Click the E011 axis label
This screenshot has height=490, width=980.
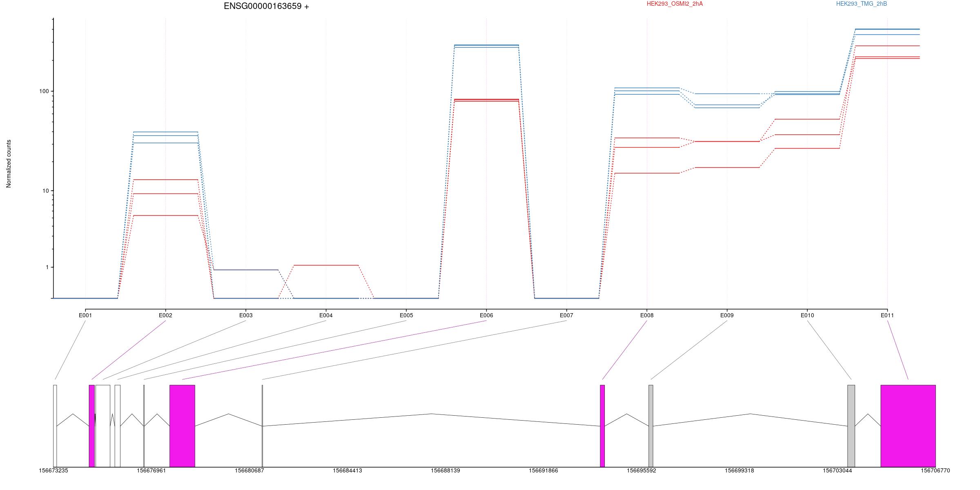[x=887, y=315]
